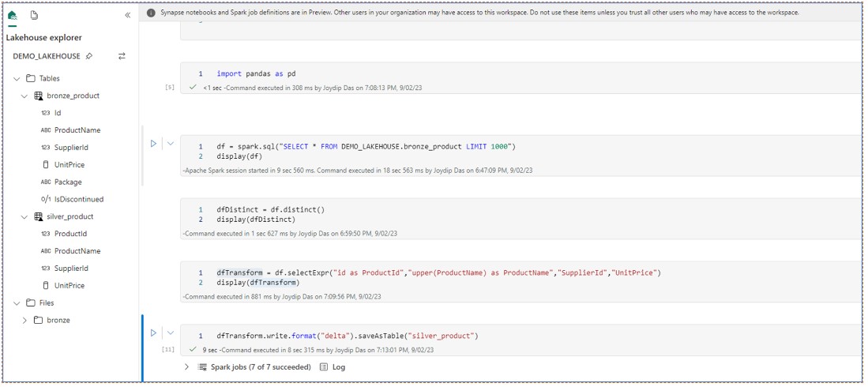Run the spark.sql SELECT cell

tap(154, 144)
